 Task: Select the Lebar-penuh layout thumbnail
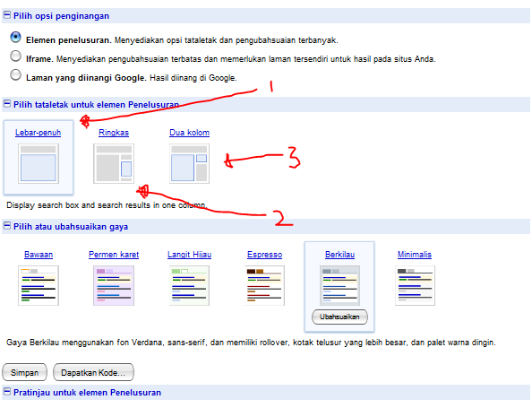(39, 164)
